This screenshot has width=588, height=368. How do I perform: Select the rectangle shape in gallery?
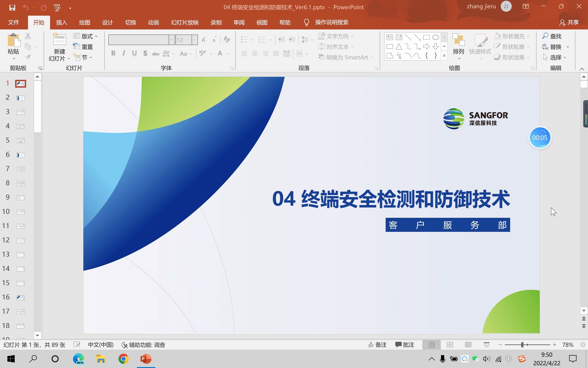tap(427, 37)
